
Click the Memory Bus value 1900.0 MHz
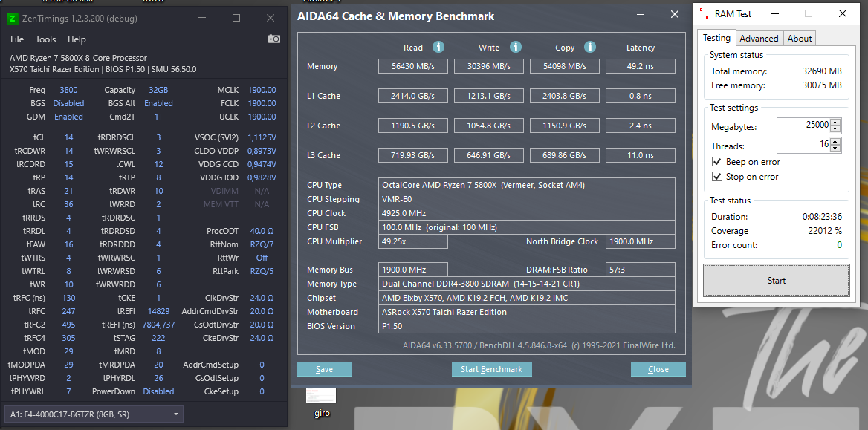(413, 270)
